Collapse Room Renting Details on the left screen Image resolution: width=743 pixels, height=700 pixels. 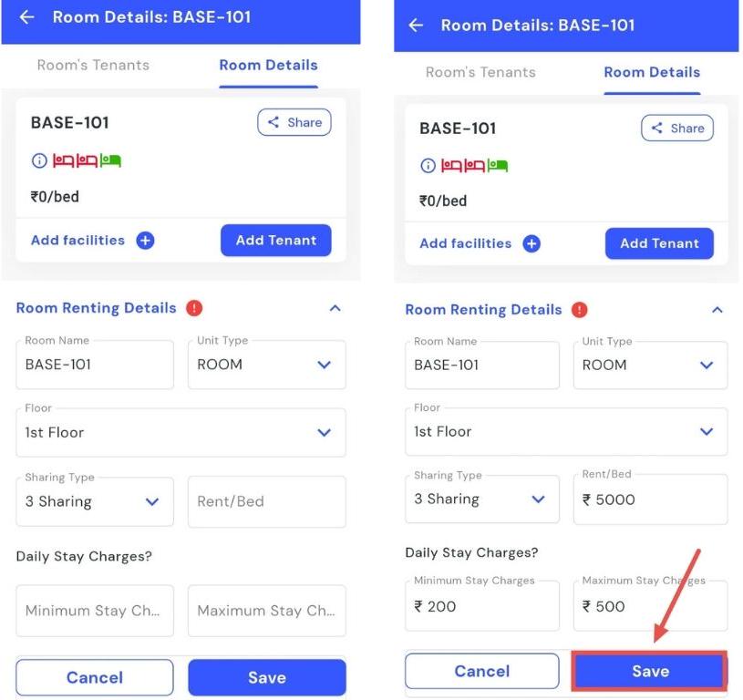coord(335,308)
